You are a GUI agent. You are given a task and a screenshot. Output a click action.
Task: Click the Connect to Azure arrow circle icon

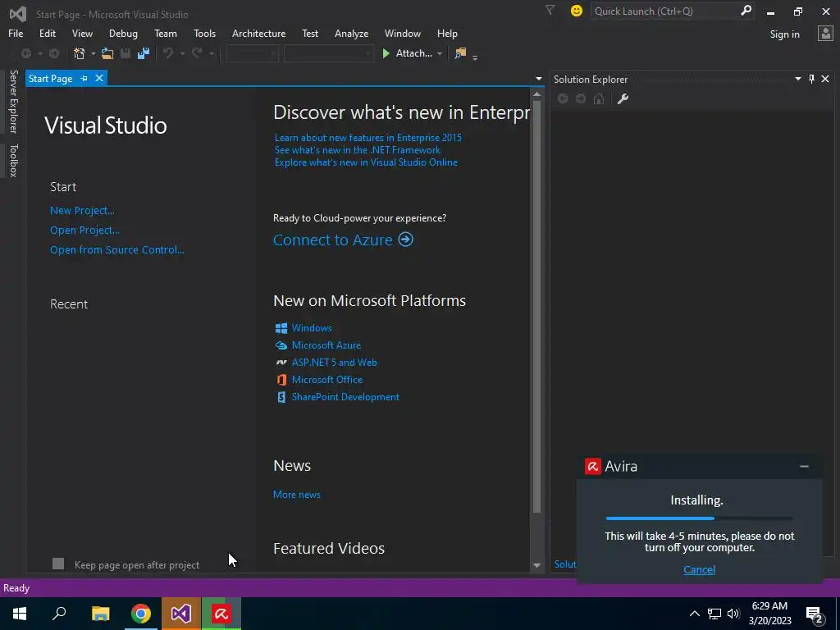pos(405,240)
